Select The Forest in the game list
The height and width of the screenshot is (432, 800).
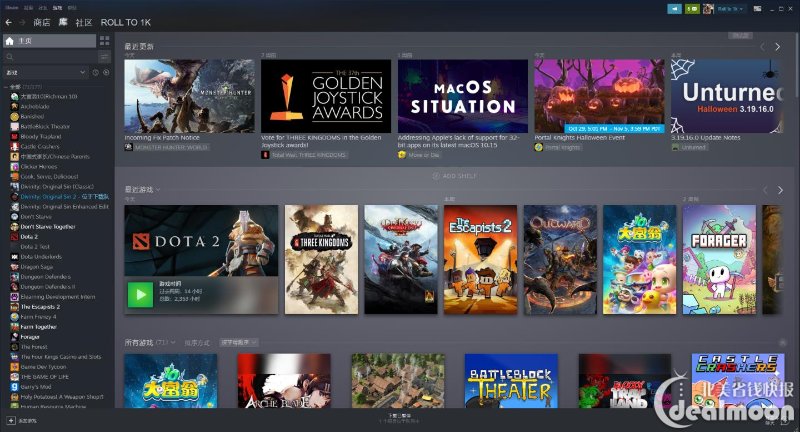tap(34, 347)
